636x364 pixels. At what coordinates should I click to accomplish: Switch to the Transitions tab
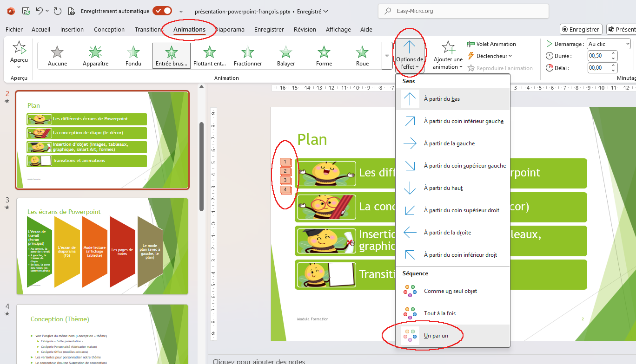click(x=149, y=30)
